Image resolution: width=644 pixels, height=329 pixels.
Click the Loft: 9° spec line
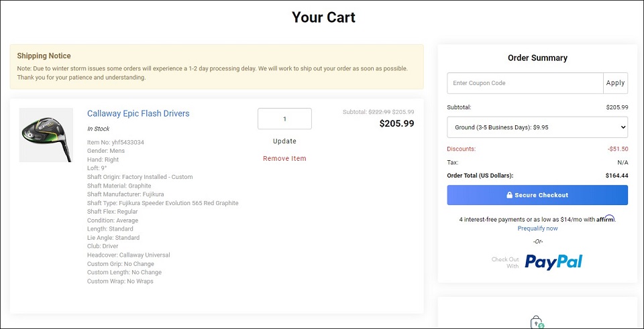(x=97, y=168)
